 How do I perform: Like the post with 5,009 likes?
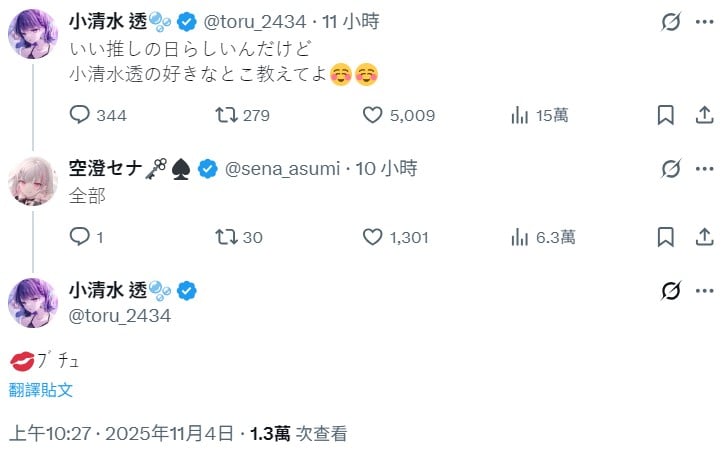(373, 116)
